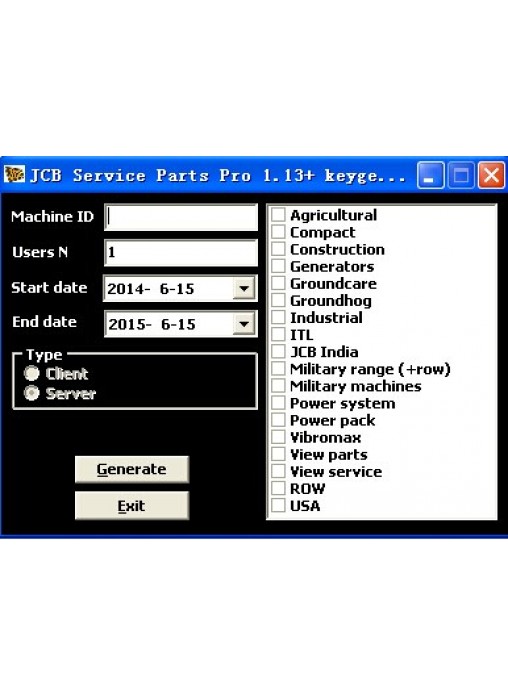
Task: Click the Exit button
Action: (x=132, y=505)
